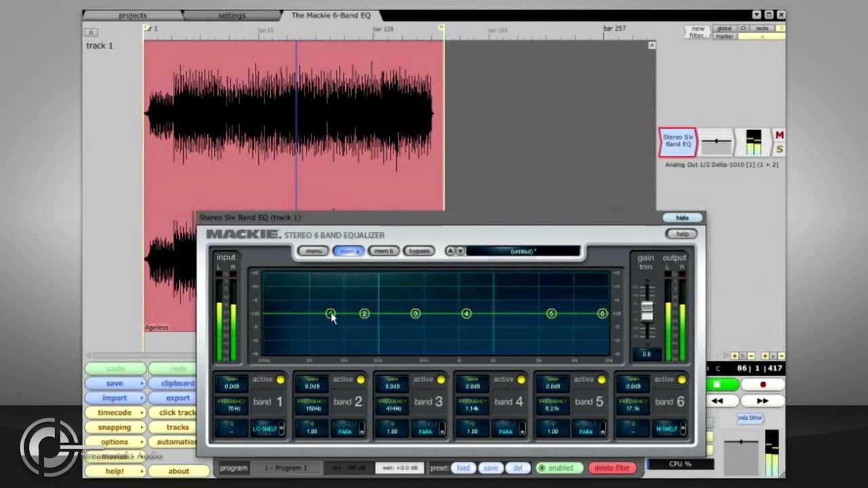Toggle band 5 active indicator
The width and height of the screenshot is (868, 488).
point(601,380)
